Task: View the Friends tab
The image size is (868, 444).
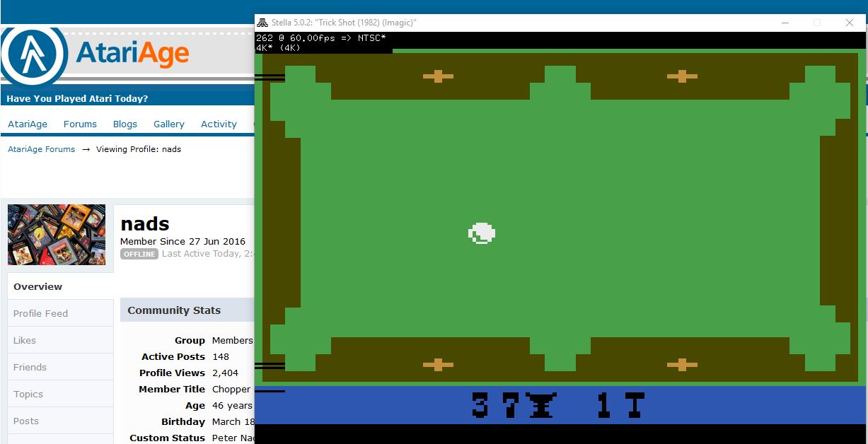Action: [30, 367]
